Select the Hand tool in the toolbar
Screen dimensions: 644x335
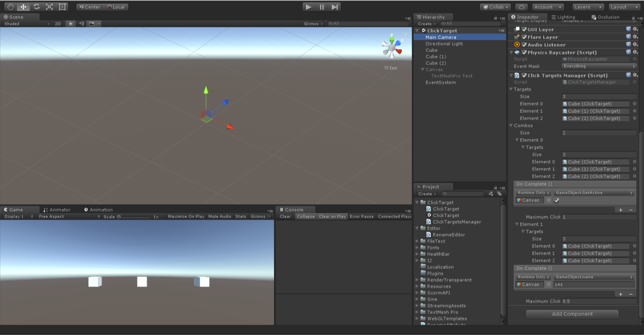(x=10, y=7)
